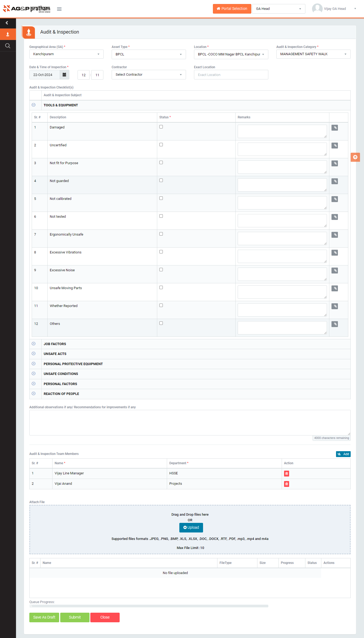Screen dimensions: 364x638
Task: Delete team member Vijai Anand
Action: click(x=286, y=484)
